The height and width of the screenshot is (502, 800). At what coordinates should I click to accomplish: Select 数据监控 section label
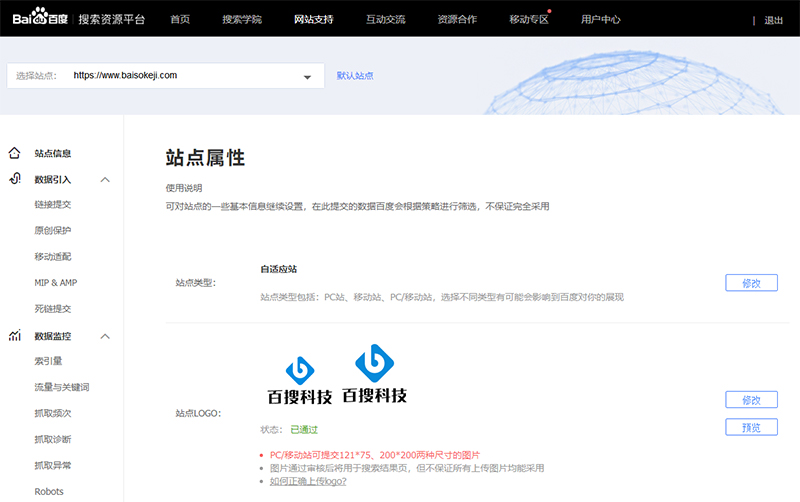coord(53,336)
